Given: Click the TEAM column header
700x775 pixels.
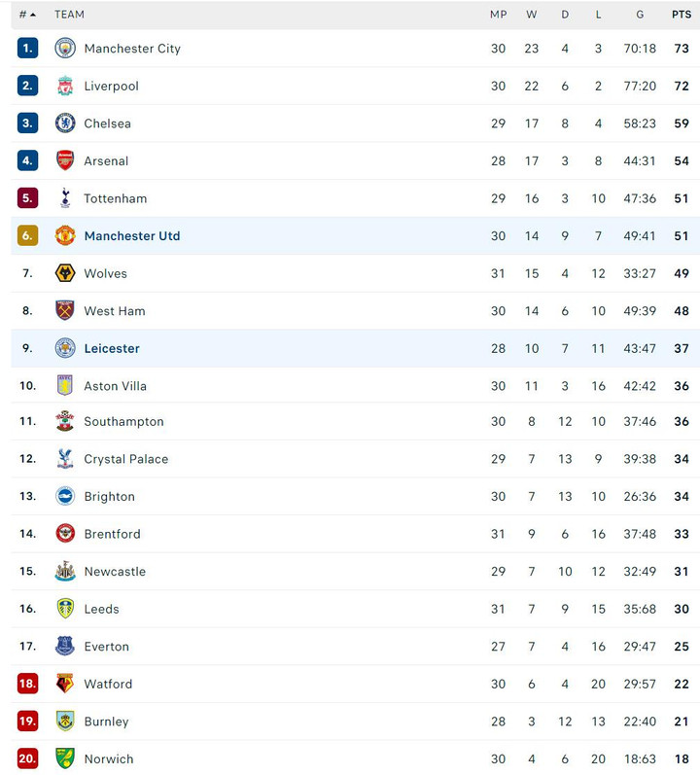Looking at the screenshot, I should pyautogui.click(x=69, y=15).
